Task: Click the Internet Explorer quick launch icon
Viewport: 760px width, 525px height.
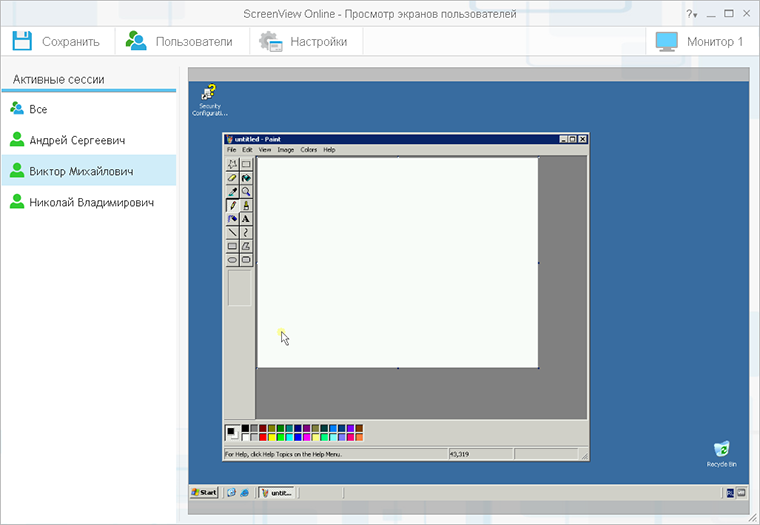Action: tap(244, 493)
